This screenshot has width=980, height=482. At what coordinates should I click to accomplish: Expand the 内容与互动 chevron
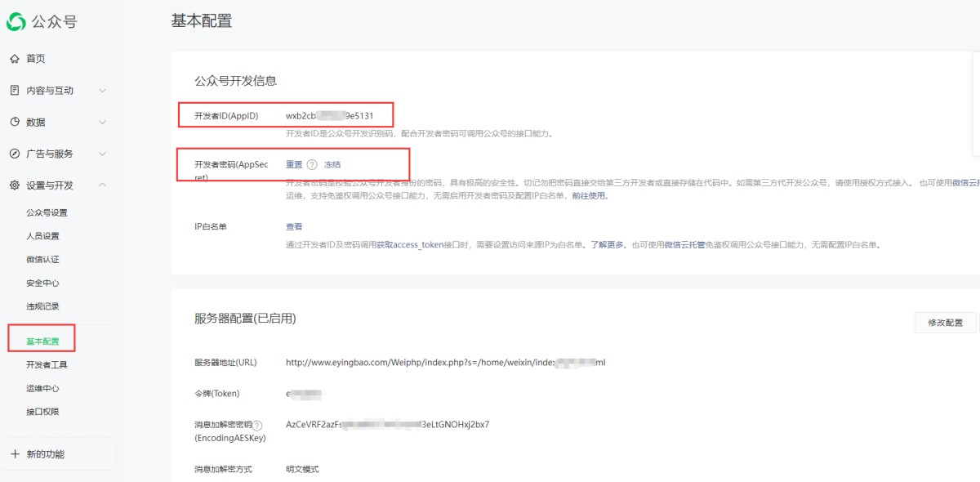(x=102, y=91)
